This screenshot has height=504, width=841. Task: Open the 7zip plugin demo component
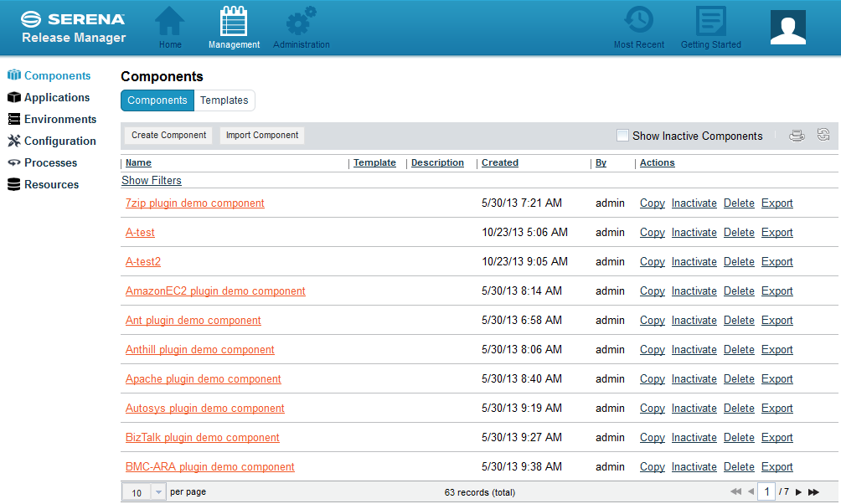194,203
